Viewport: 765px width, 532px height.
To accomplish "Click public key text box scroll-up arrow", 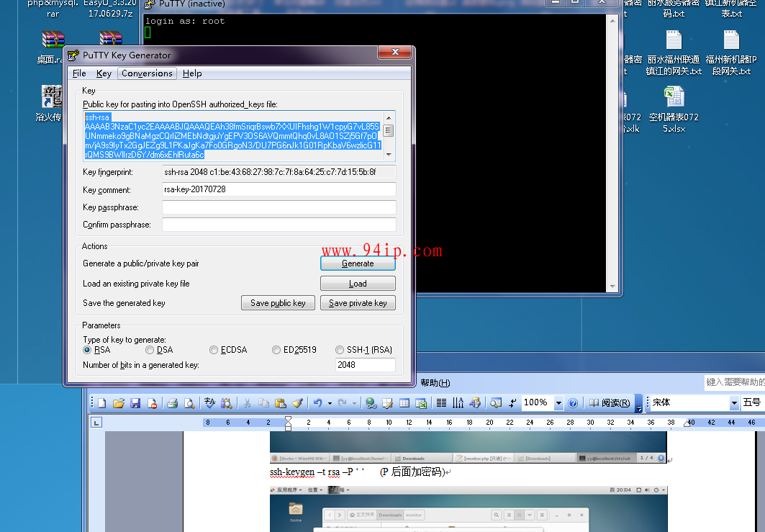I will tap(389, 117).
